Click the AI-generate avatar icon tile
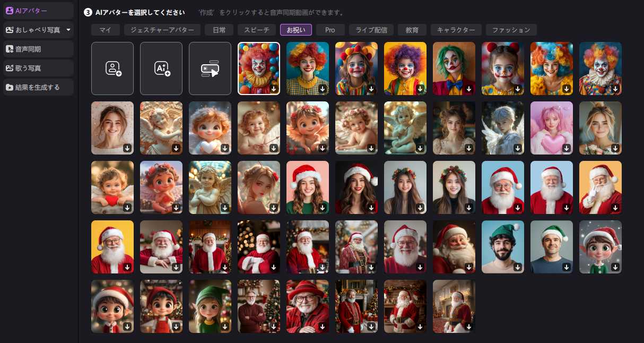This screenshot has height=343, width=644. click(x=161, y=68)
